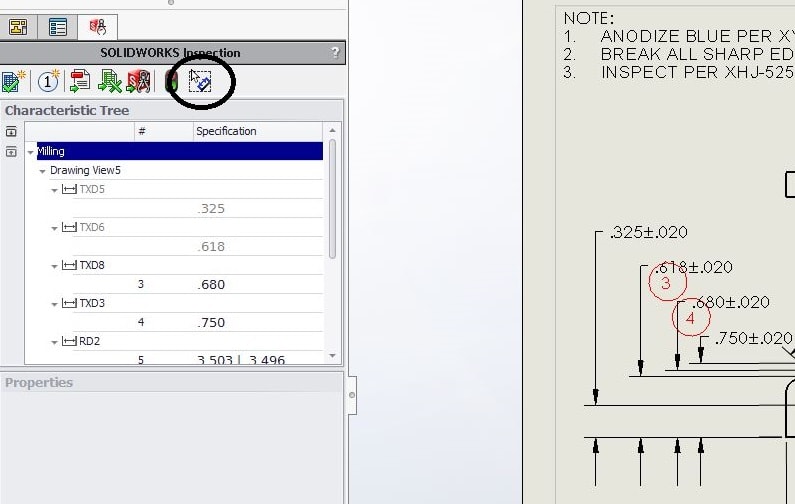Viewport: 795px width, 504px height.
Task: Open the FeatureManager design tree tab
Action: coord(18,27)
